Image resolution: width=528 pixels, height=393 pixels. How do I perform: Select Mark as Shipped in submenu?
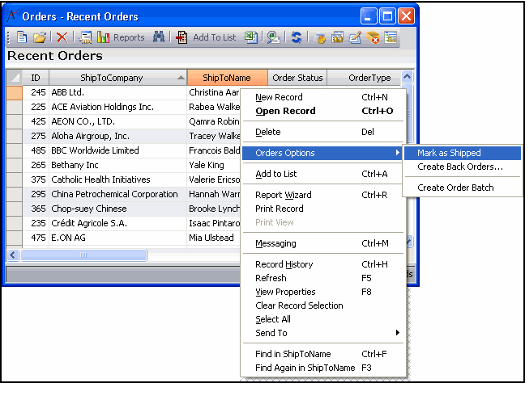point(462,153)
